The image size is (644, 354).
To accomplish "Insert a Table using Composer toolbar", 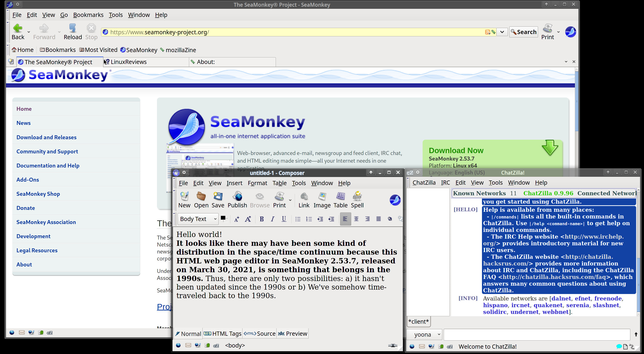I will [340, 200].
